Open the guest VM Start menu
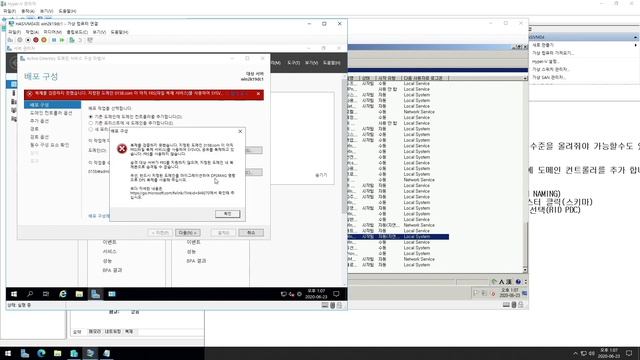Screen dimensions: 640x360 (14, 294)
